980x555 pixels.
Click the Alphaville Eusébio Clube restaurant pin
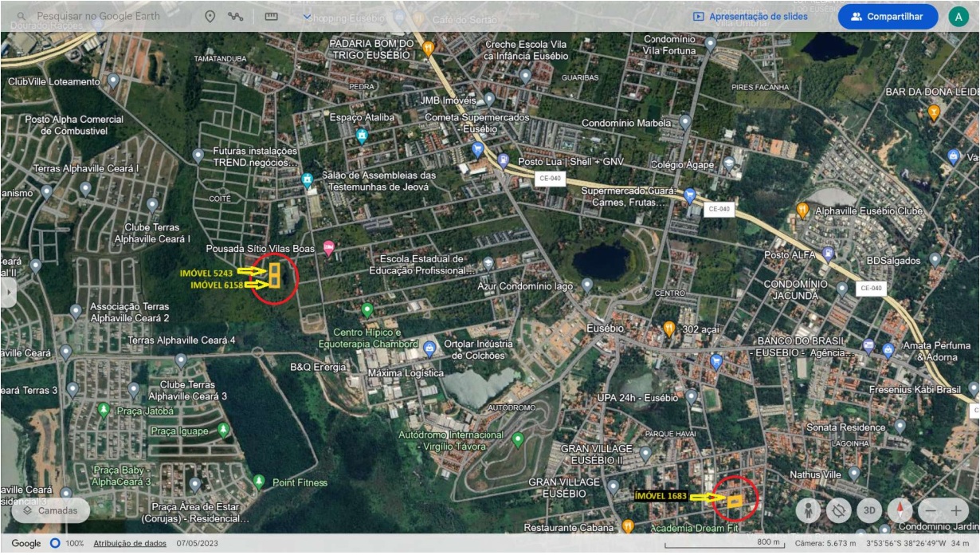point(803,211)
